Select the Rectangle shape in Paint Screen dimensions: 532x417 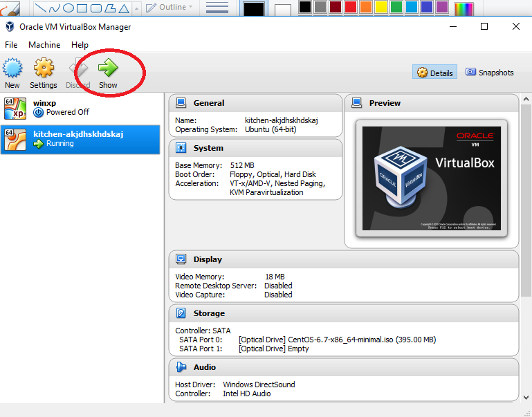[82, 8]
